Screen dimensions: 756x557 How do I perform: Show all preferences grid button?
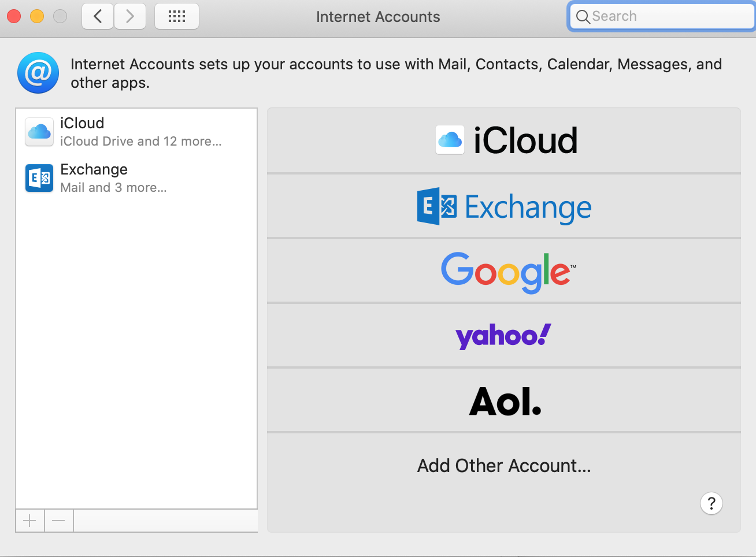177,16
